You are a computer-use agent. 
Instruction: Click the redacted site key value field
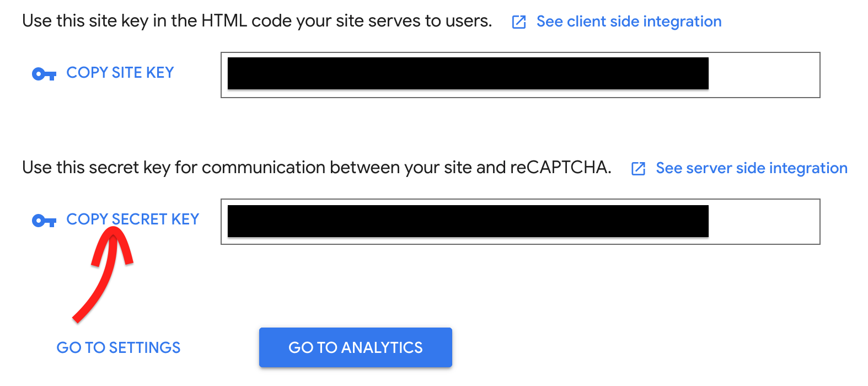[468, 72]
